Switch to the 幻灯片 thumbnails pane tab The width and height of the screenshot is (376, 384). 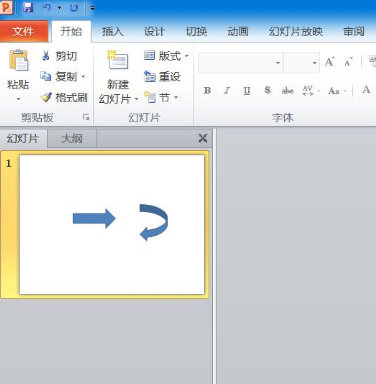pyautogui.click(x=23, y=138)
